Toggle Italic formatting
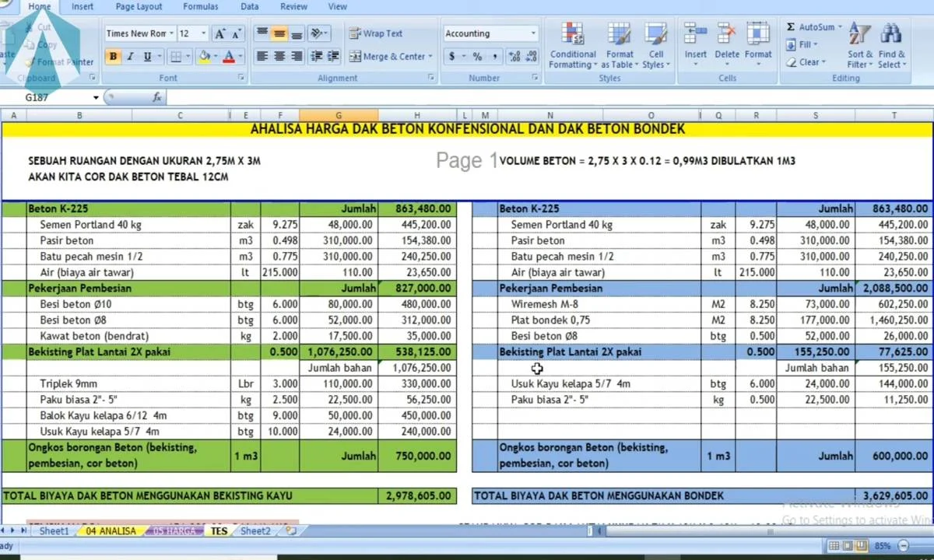 click(x=130, y=57)
